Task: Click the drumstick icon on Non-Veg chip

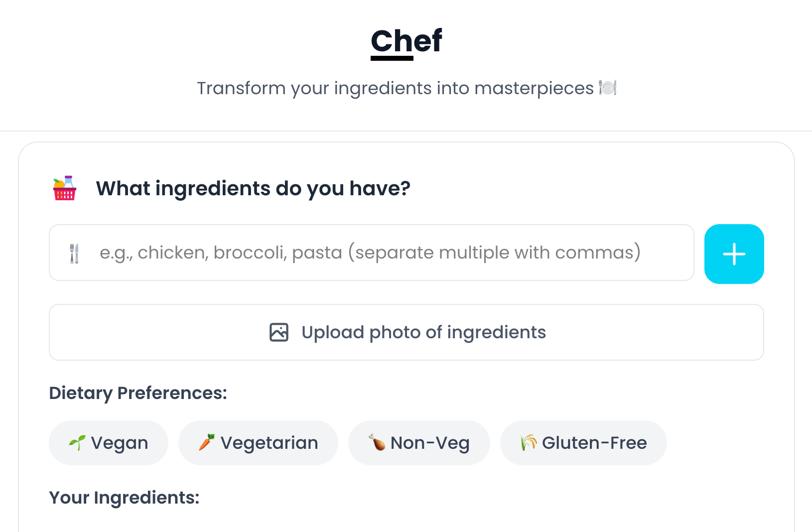Action: 377,442
